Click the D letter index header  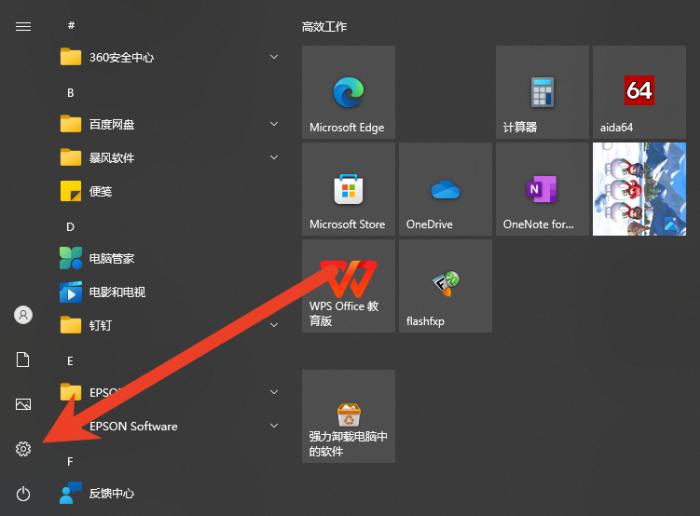tap(71, 227)
